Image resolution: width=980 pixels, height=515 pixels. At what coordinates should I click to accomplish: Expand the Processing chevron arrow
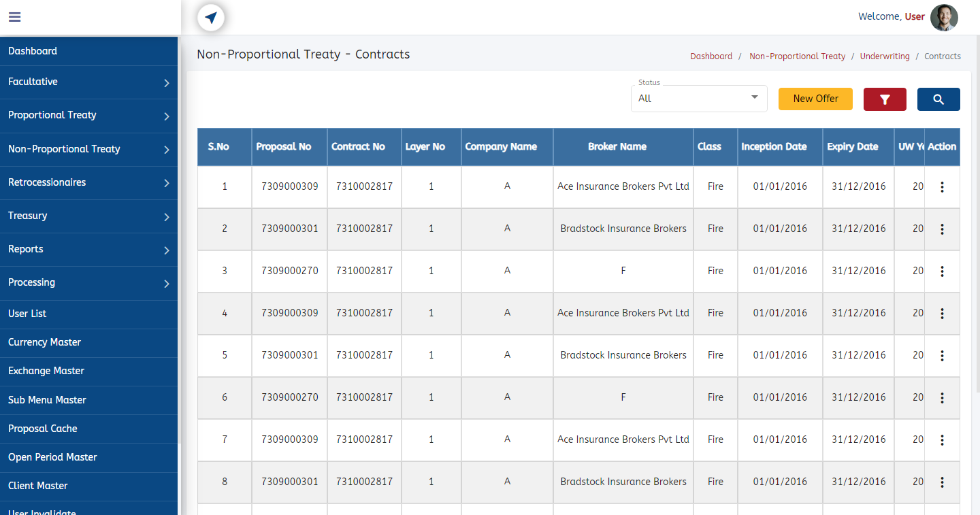click(167, 284)
